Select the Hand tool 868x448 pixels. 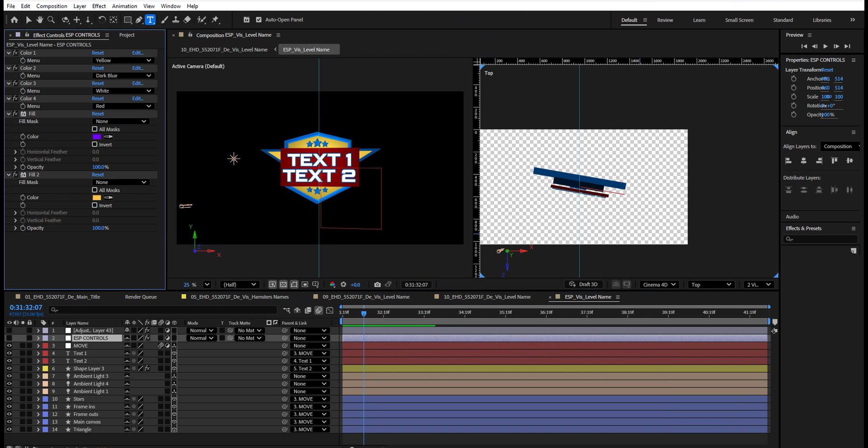point(40,20)
